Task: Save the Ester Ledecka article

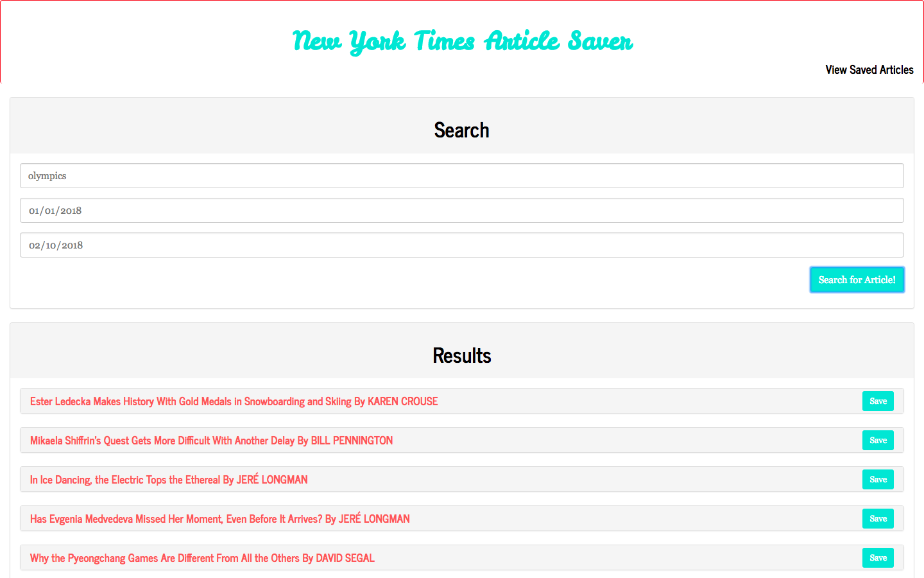Action: tap(878, 401)
